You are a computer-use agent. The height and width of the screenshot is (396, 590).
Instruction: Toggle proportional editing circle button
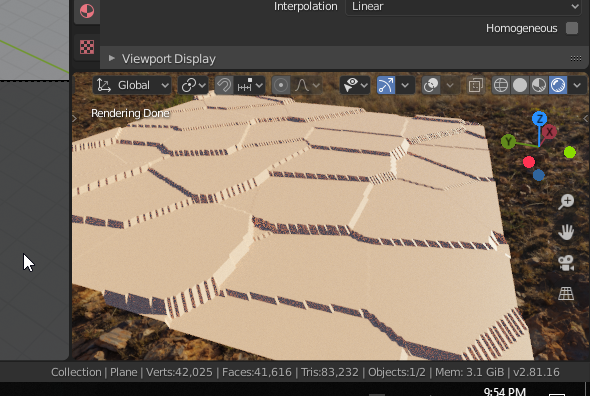coord(281,85)
